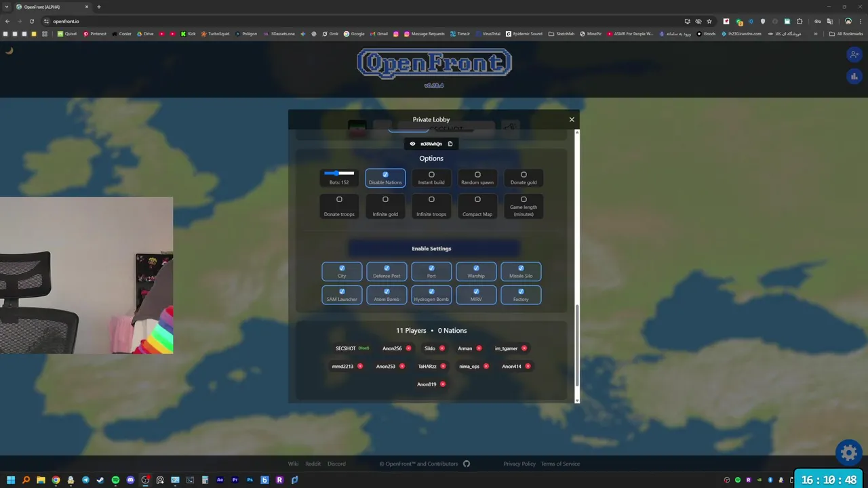Open the Epidemic Sound bookmark
The image size is (868, 488).
tap(524, 33)
